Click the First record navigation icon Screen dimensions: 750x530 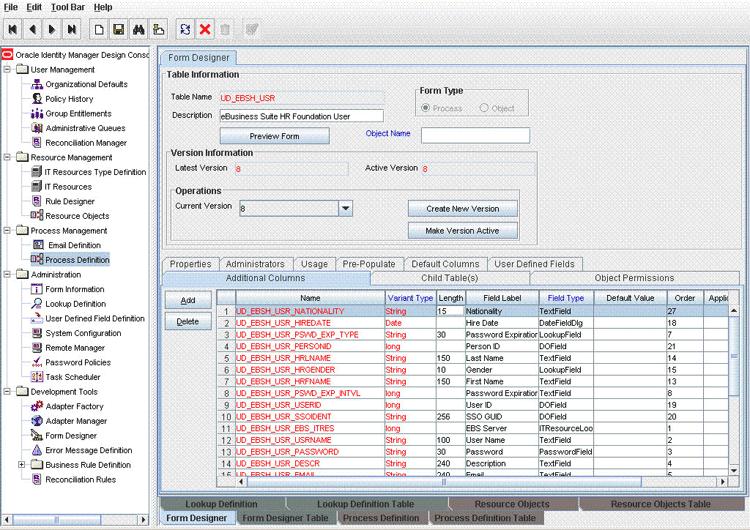(13, 29)
